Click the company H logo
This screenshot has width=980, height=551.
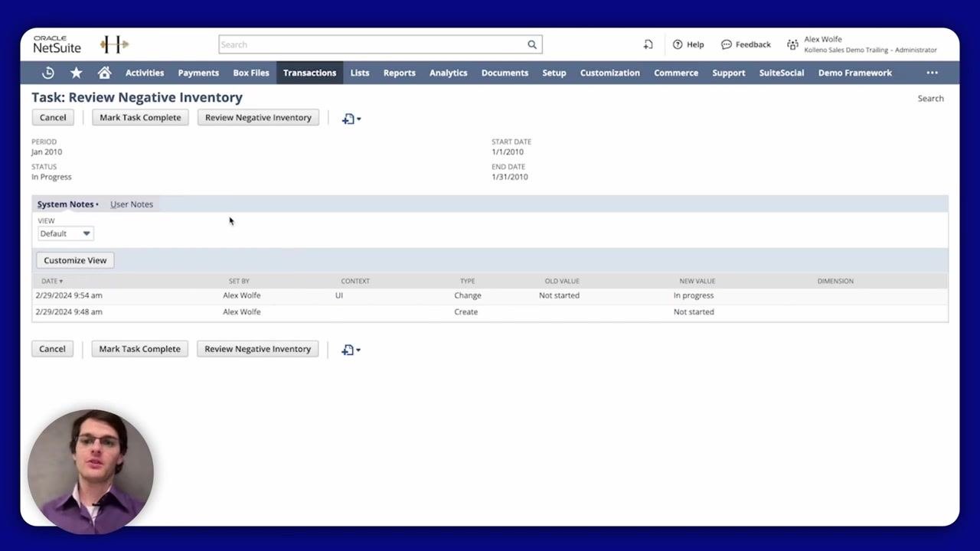point(114,44)
